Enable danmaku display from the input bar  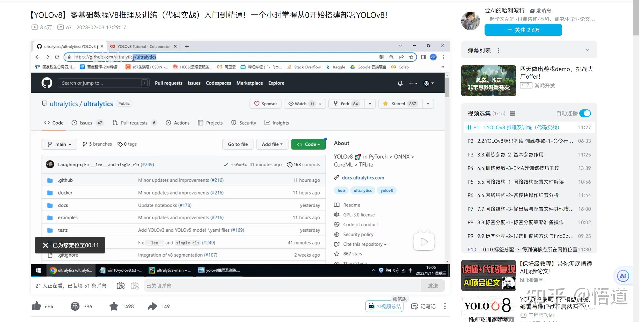120,286
